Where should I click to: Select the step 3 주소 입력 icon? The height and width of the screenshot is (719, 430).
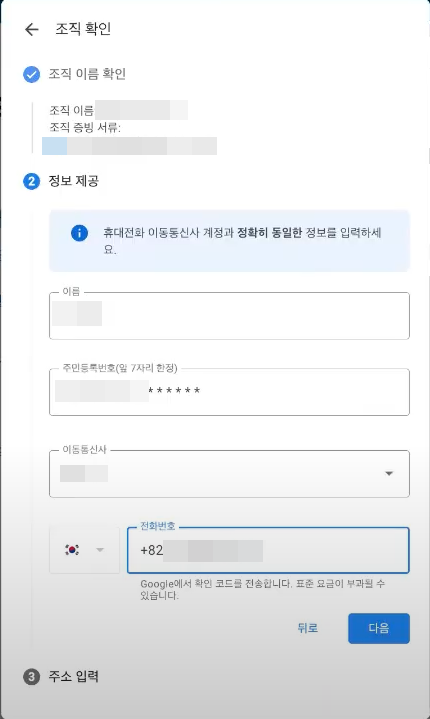[x=32, y=677]
